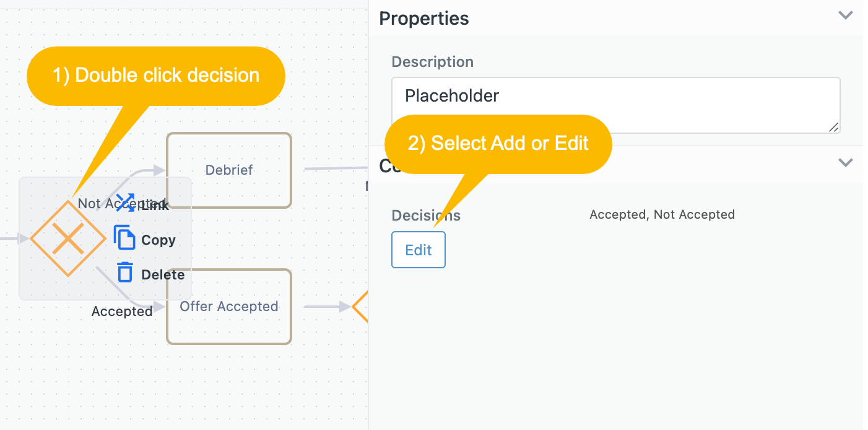
Task: Click the Properties panel header title
Action: pyautogui.click(x=424, y=19)
